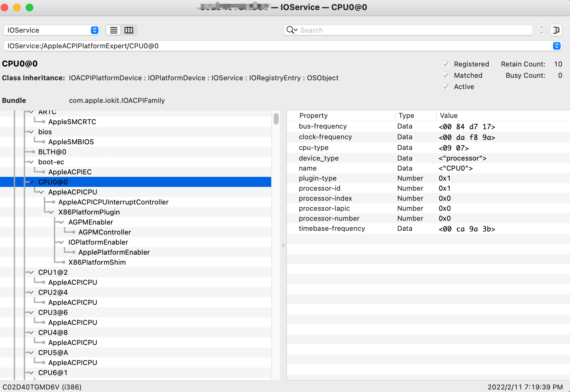Collapse the CPU1@2 tree node
Viewport: 570px width, 392px height.
point(31,272)
